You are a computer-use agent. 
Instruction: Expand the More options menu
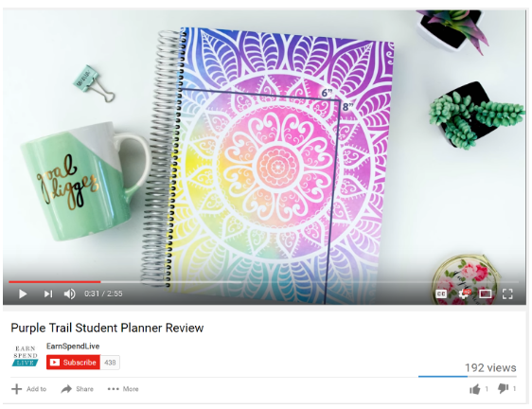[x=123, y=389]
